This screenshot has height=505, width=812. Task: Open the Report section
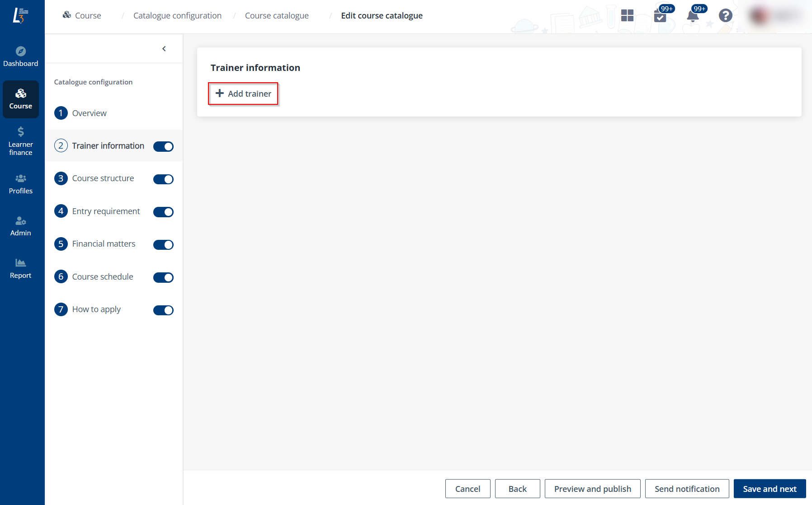pos(21,268)
